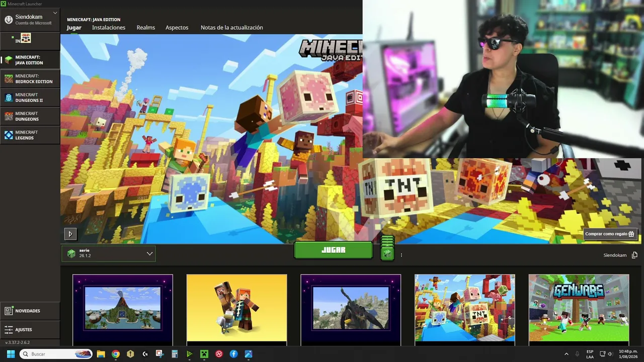
Task: Switch to the Instalaciones tab
Action: click(x=109, y=28)
